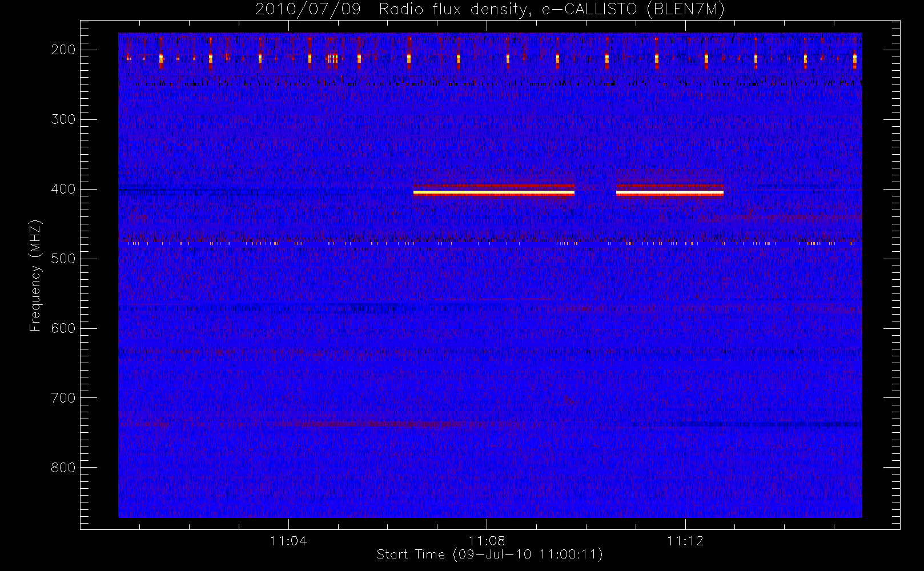Click the 300 frequency tick label
Image resolution: width=924 pixels, height=571 pixels.
[x=63, y=119]
